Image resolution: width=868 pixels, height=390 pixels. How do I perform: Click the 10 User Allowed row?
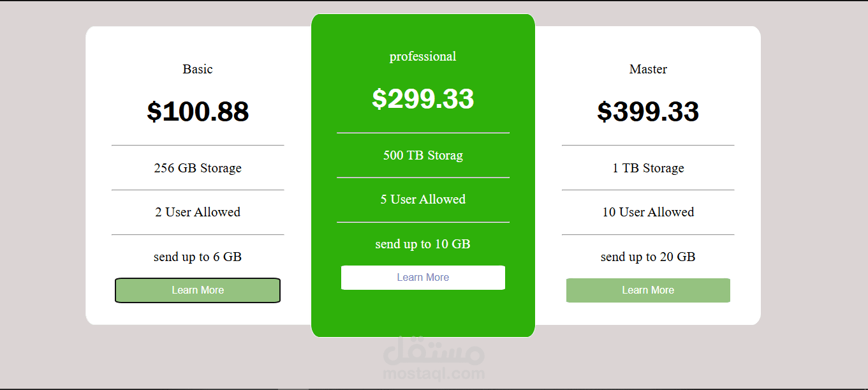point(648,212)
